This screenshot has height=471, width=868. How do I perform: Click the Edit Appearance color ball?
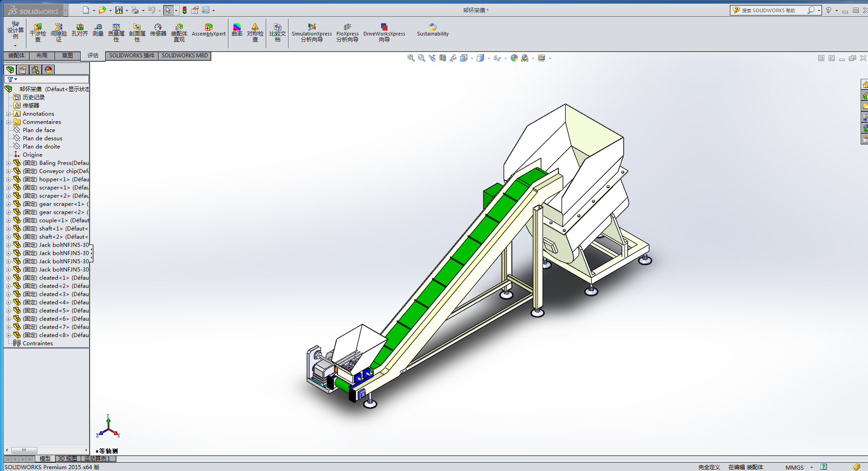coord(514,58)
